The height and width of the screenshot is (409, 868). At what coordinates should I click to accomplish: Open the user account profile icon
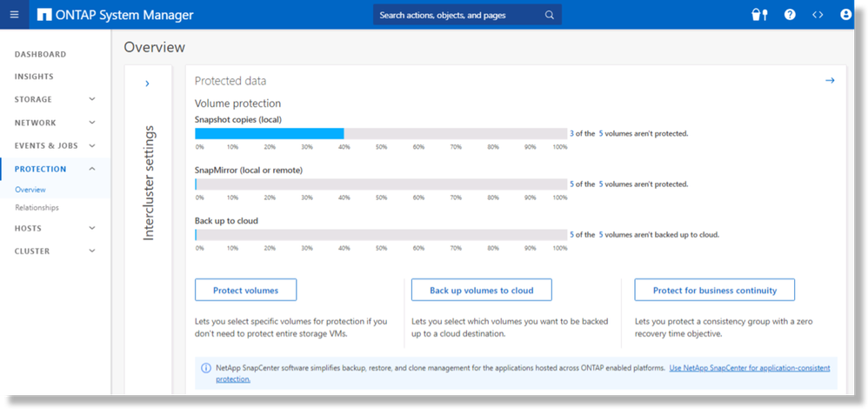coord(845,15)
